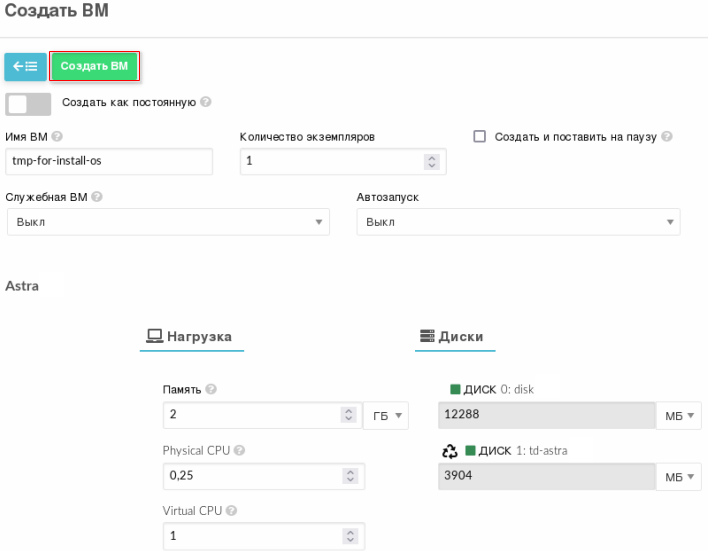Click help icon next to Память

click(211, 389)
